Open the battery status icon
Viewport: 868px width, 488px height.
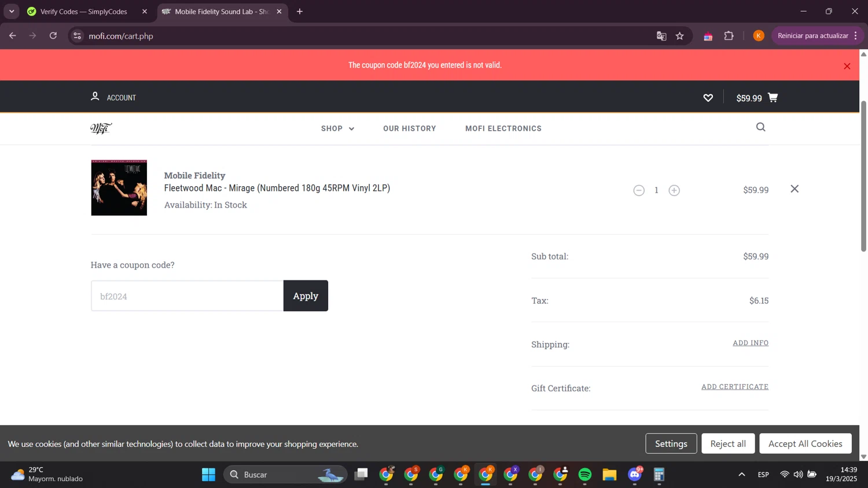(812, 475)
